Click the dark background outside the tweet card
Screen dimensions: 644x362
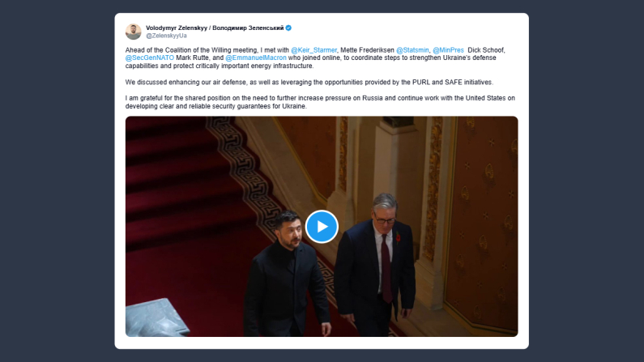pyautogui.click(x=58, y=181)
